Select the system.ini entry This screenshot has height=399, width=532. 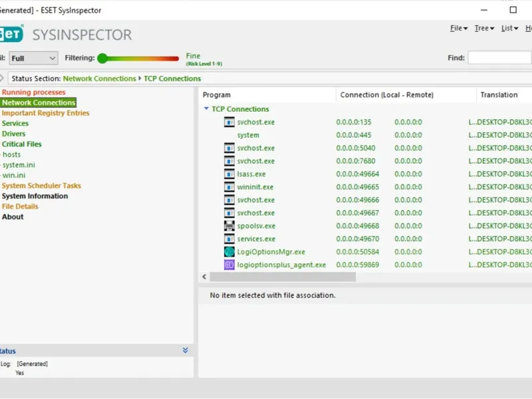19,165
